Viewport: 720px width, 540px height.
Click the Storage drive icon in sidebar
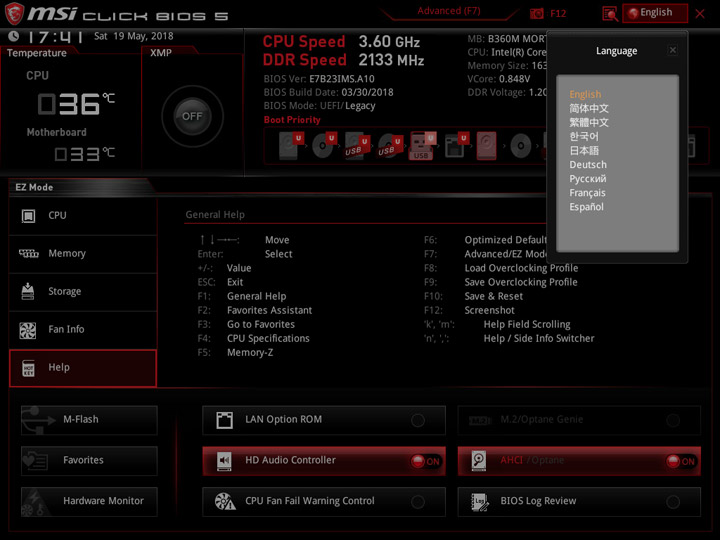[x=28, y=291]
